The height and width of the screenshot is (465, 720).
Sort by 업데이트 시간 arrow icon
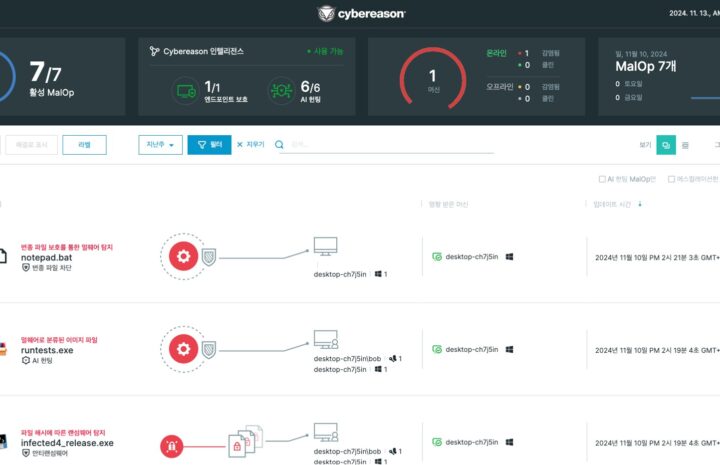640,204
